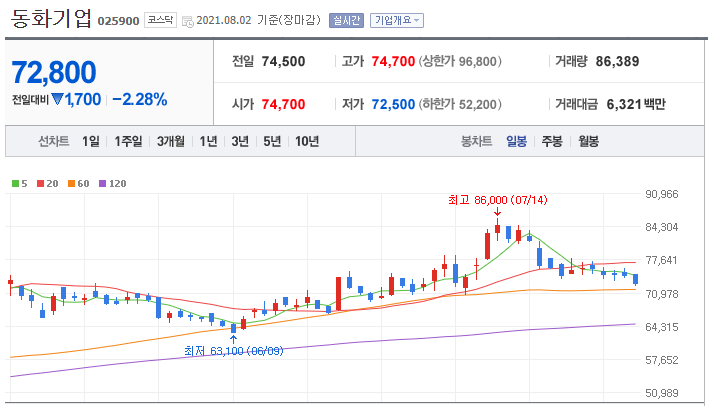Click the 64,315 price axis label

click(x=661, y=327)
